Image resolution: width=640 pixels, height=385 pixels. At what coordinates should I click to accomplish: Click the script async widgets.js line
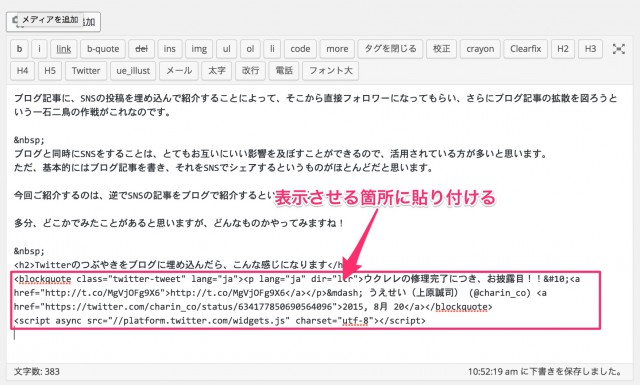pos(220,321)
